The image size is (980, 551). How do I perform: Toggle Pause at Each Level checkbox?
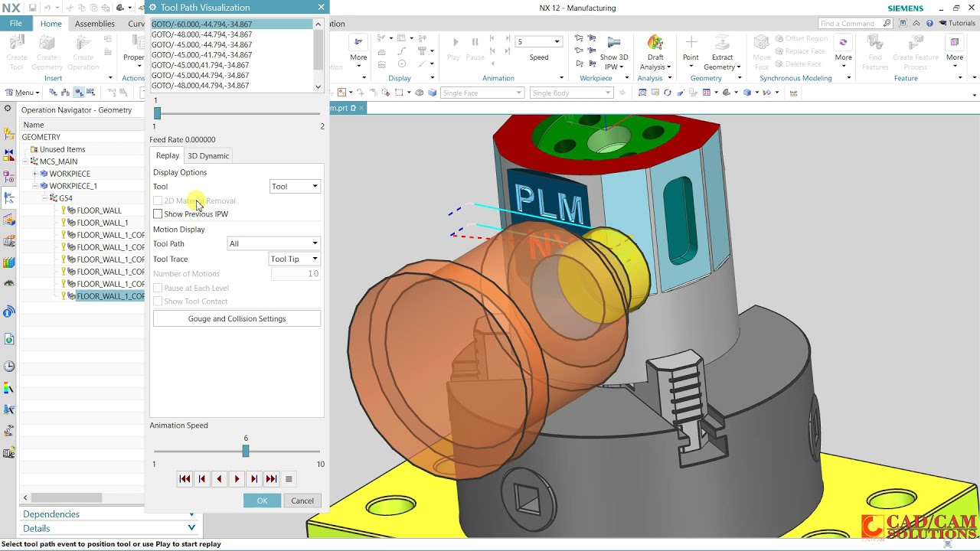click(x=158, y=288)
